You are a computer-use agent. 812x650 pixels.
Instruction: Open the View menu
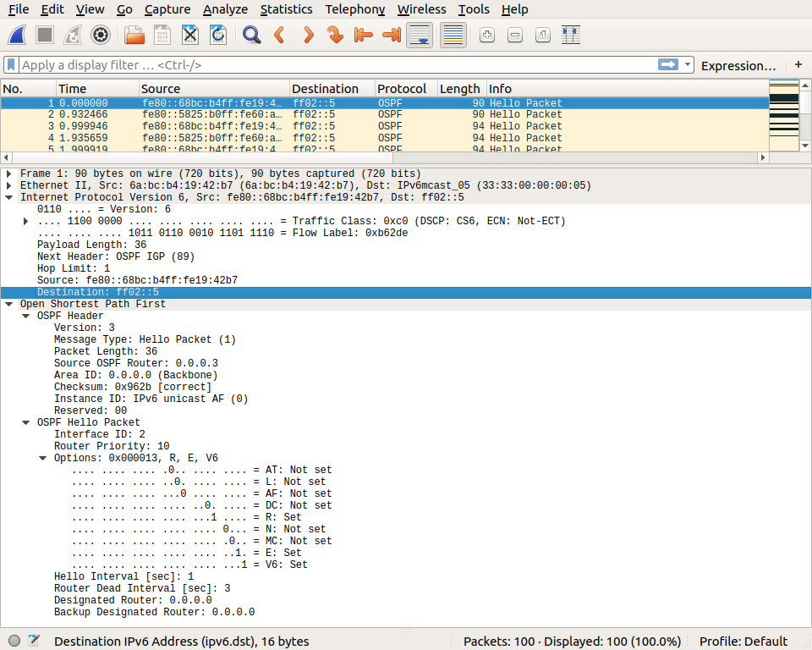pyautogui.click(x=91, y=9)
